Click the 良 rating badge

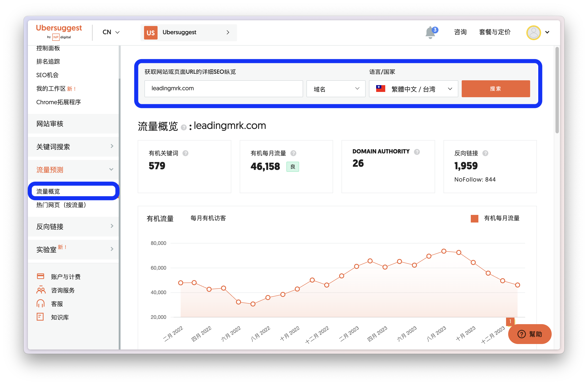tap(293, 167)
